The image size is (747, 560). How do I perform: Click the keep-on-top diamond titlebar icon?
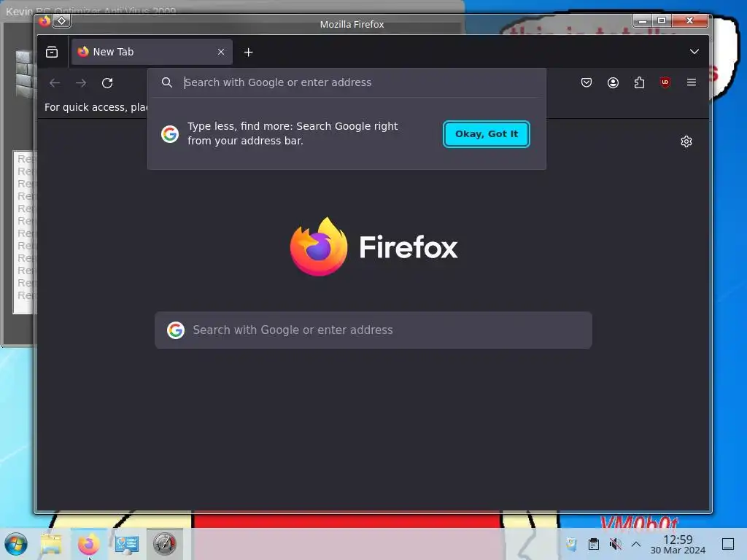(62, 21)
